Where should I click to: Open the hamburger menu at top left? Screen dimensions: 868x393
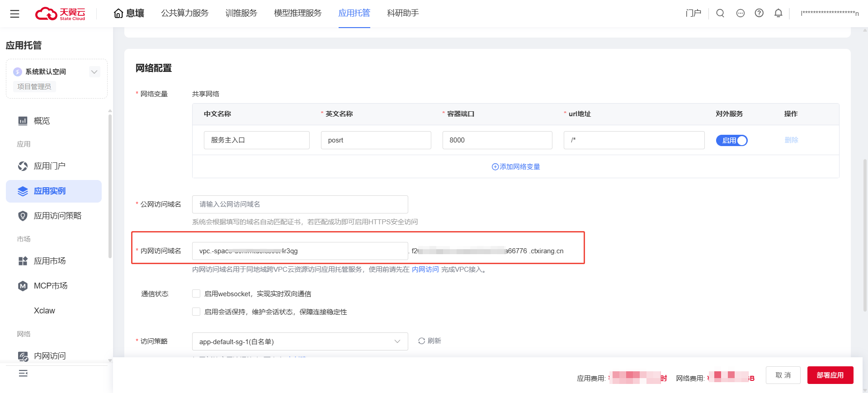[x=14, y=14]
